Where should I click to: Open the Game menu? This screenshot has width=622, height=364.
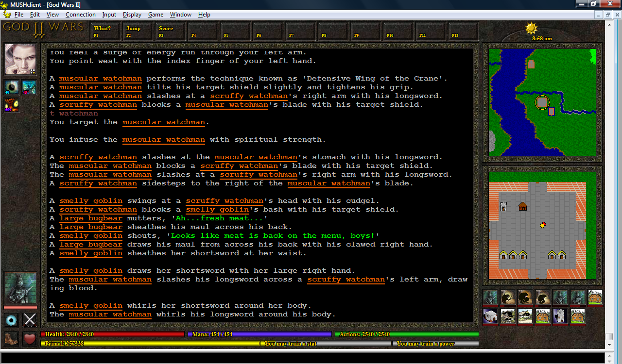pos(155,15)
